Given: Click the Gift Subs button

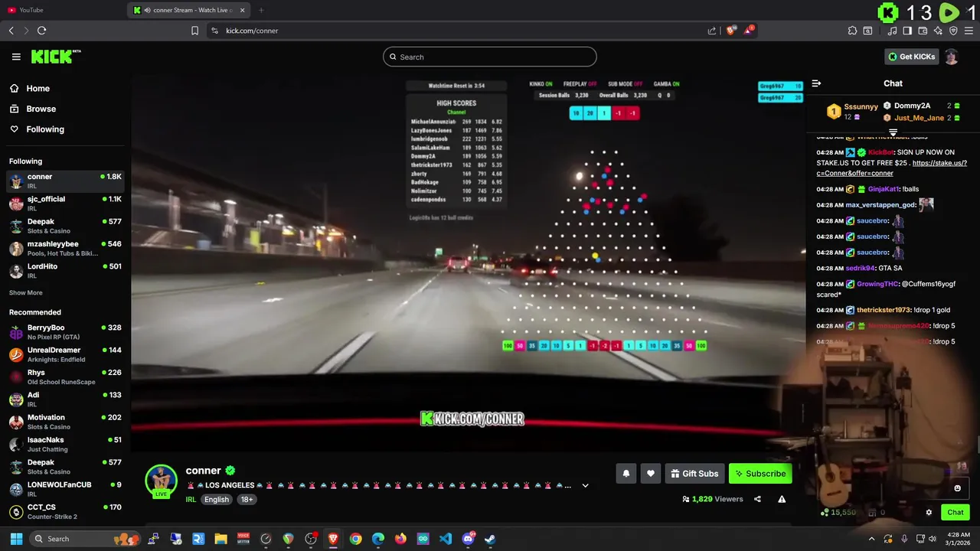Looking at the screenshot, I should [694, 474].
